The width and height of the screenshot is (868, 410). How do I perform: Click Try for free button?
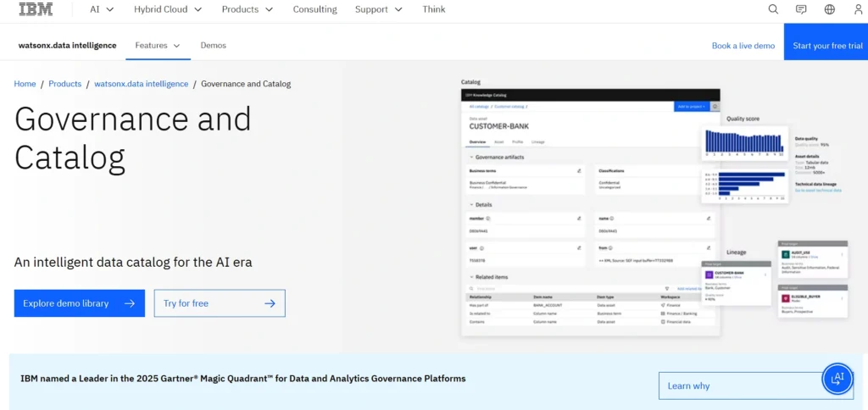pos(220,303)
